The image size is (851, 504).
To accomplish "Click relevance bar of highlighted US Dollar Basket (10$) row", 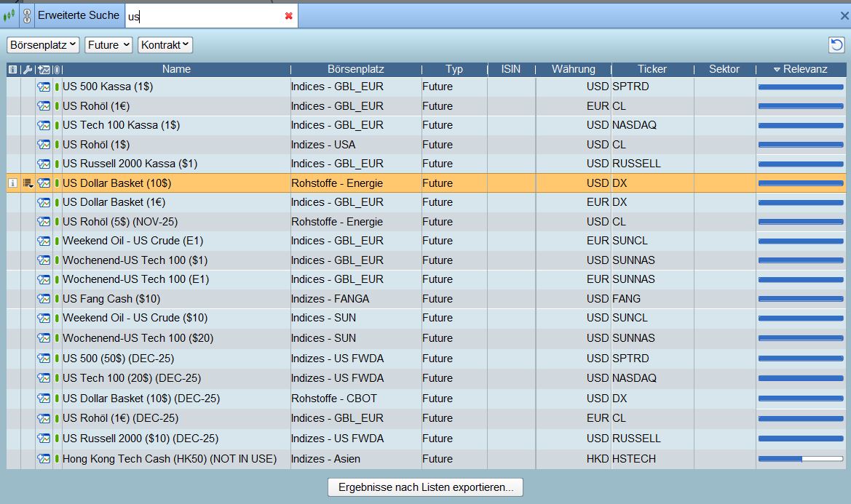I will pos(801,183).
